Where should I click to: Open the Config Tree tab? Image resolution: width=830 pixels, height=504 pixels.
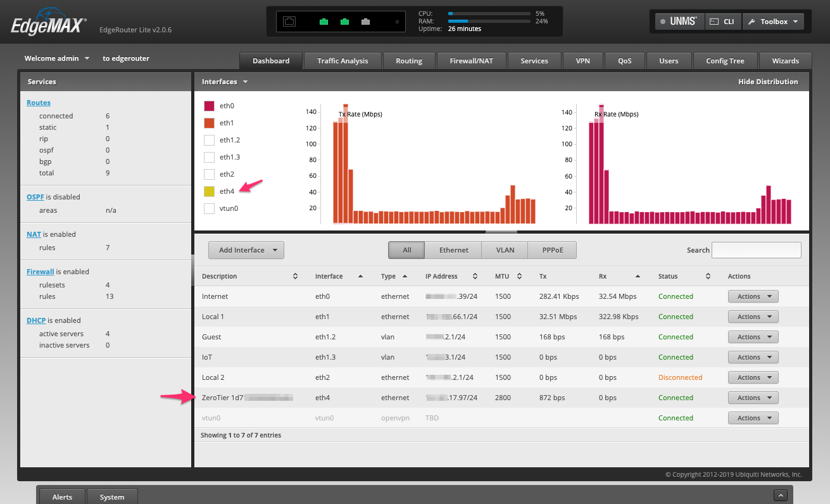[x=725, y=61]
